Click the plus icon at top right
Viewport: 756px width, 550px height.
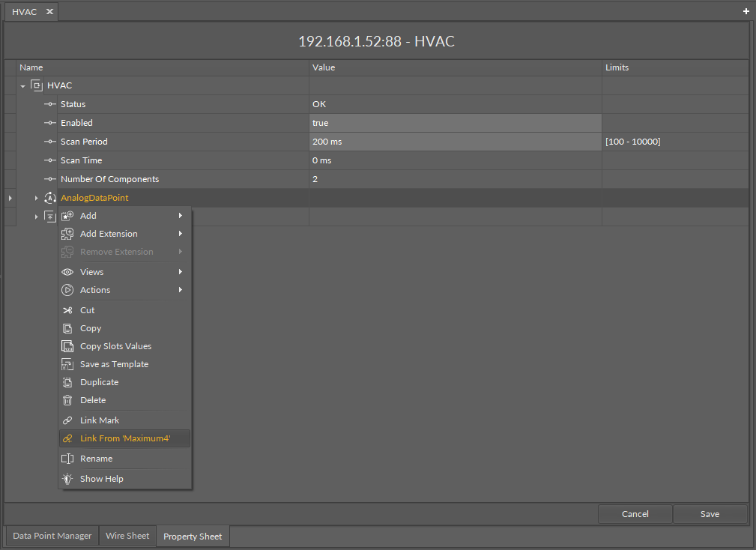(746, 11)
